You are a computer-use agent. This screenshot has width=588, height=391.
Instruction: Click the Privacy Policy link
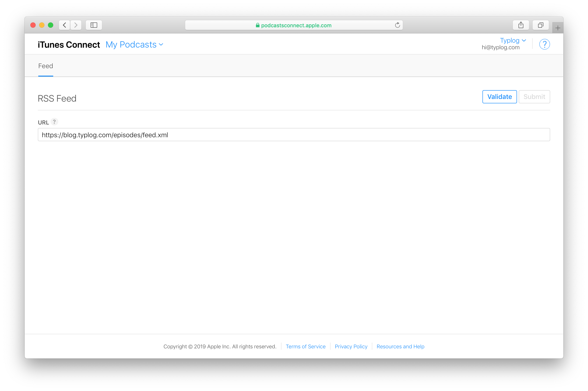351,347
